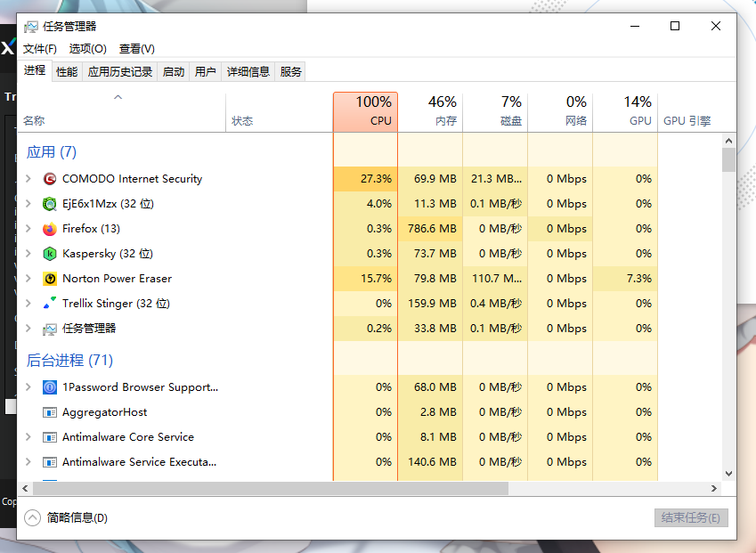This screenshot has width=756, height=553.
Task: Click the vertical scrollbar thumb
Action: (728, 159)
